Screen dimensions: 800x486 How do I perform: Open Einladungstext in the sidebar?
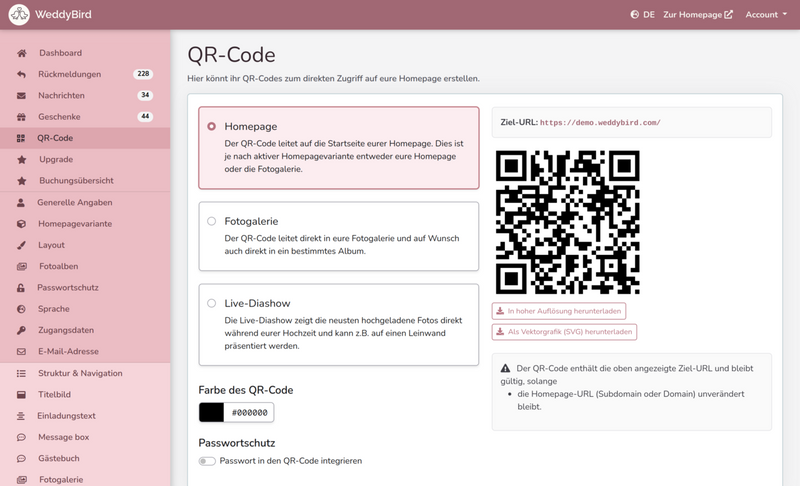pyautogui.click(x=85, y=416)
